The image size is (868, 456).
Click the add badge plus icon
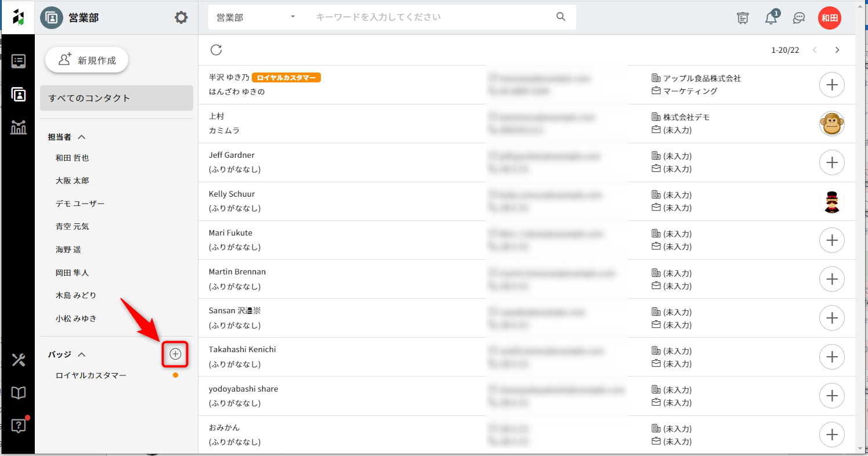pos(175,354)
